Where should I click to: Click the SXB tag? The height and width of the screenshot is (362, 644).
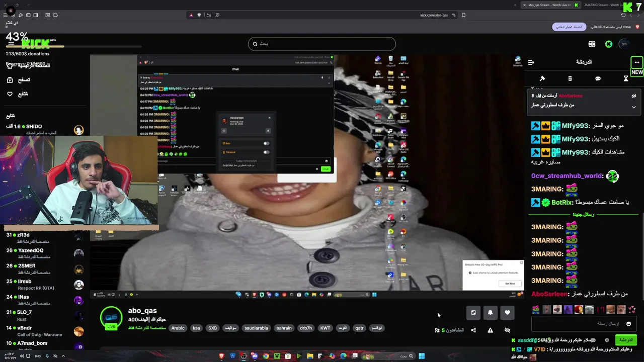pos(212,328)
